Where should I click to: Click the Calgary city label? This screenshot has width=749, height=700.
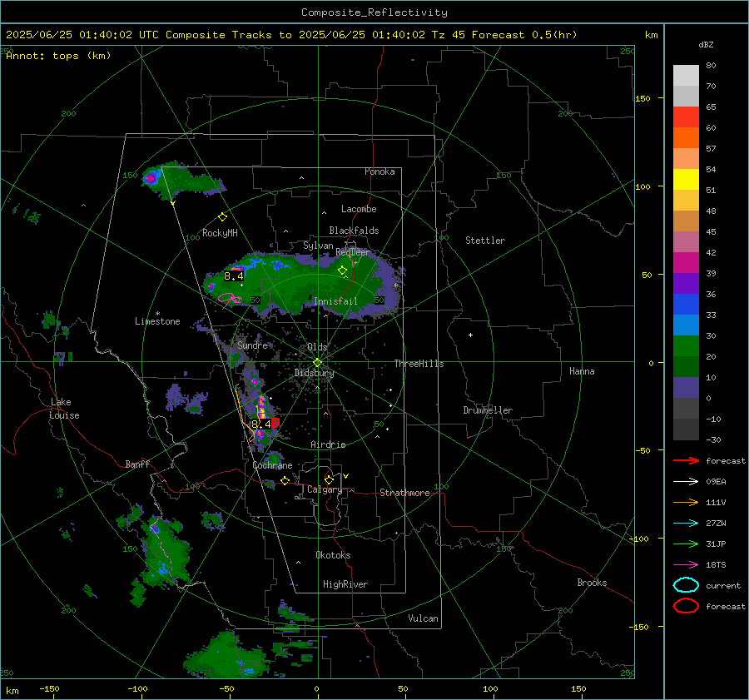(x=325, y=489)
